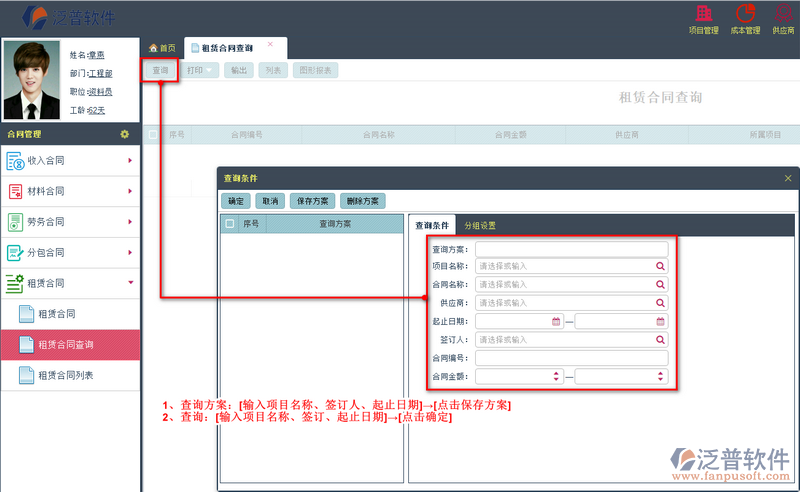Click 供应商 column header in table
The height and width of the screenshot is (492, 800).
(x=627, y=135)
